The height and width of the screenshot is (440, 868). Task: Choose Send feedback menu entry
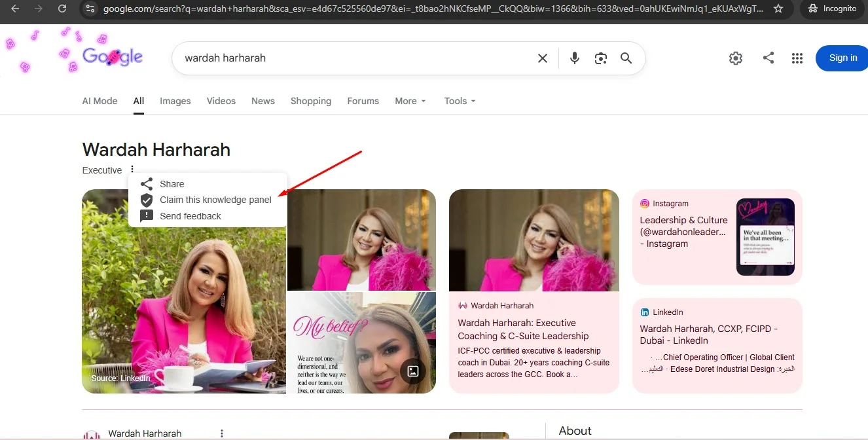pos(208,216)
